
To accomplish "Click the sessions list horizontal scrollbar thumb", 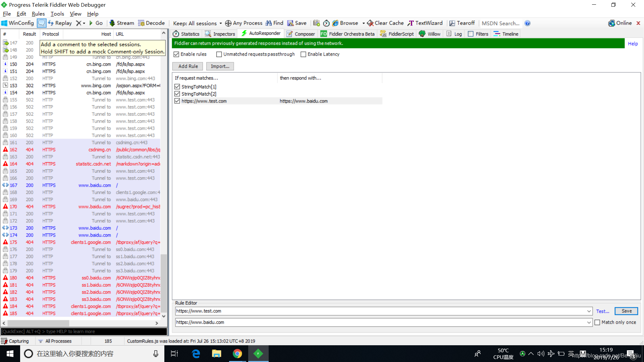I will pyautogui.click(x=38, y=323).
